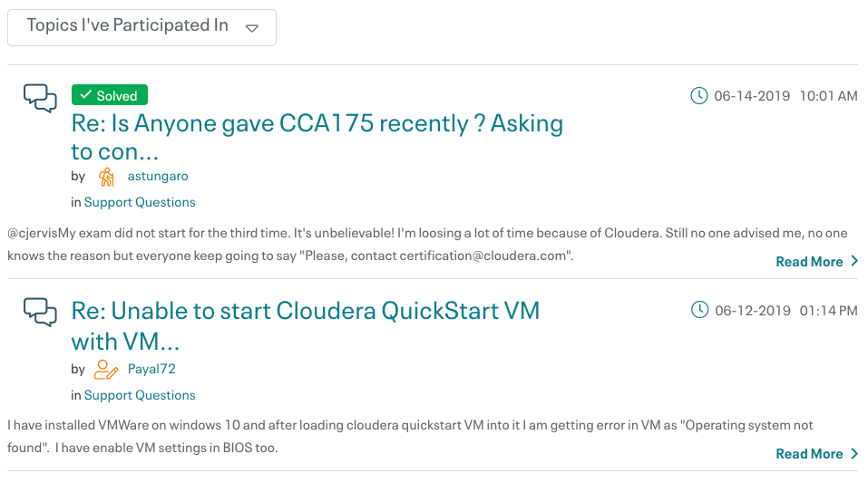Image resolution: width=868 pixels, height=483 pixels.
Task: Click the astungaro hiker avatar icon
Action: 107,177
